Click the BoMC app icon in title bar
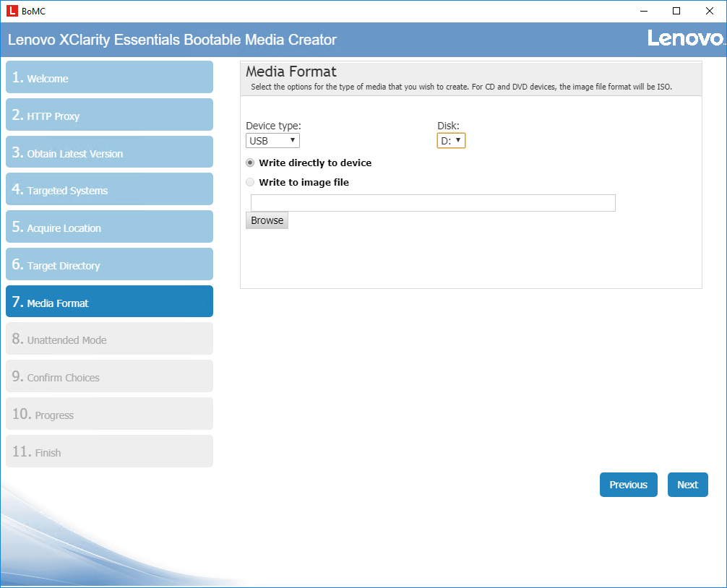727x588 pixels. [12, 11]
